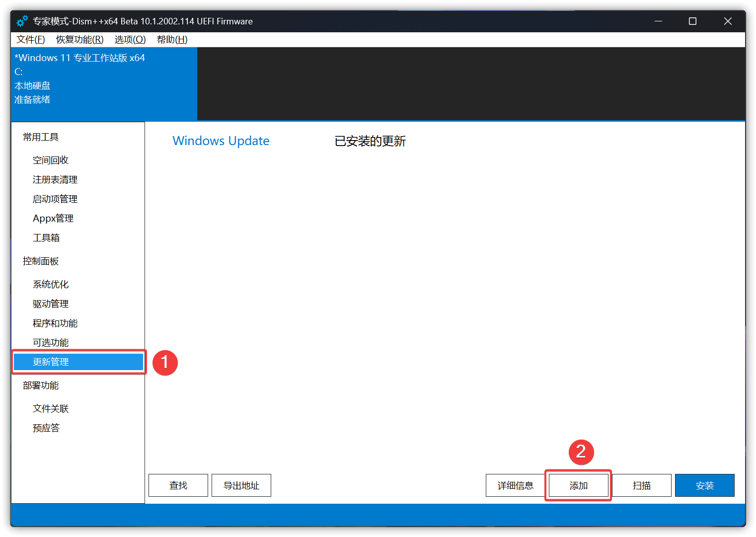
Task: Open Appx管理 section
Action: (x=53, y=218)
